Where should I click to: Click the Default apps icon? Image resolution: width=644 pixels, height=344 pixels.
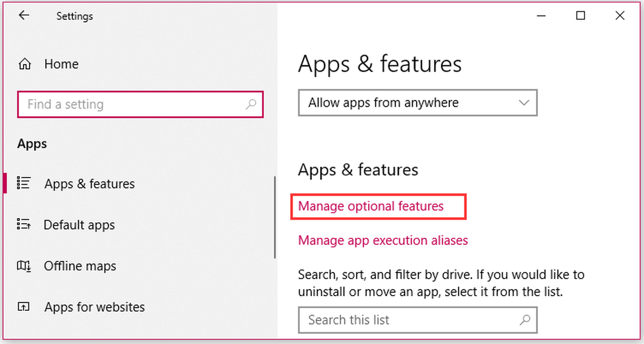[24, 225]
